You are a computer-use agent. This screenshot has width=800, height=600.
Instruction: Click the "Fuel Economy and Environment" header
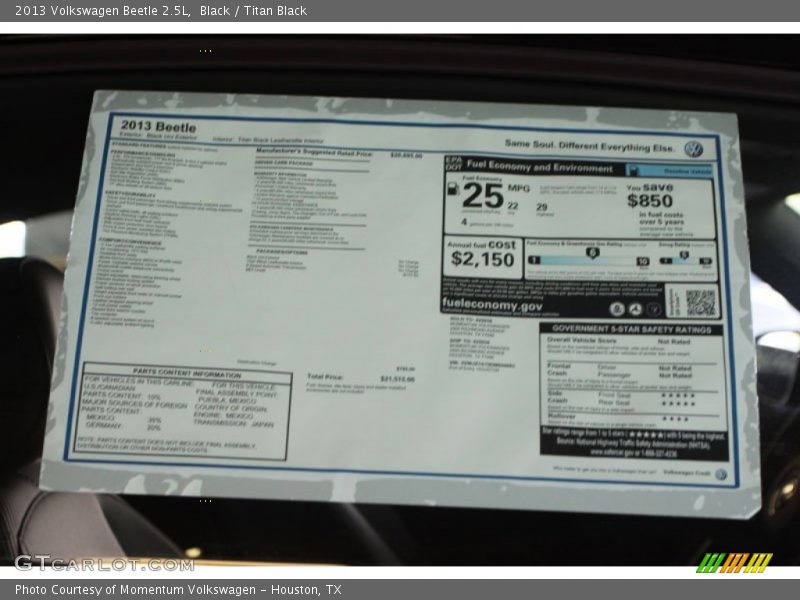pos(539,166)
